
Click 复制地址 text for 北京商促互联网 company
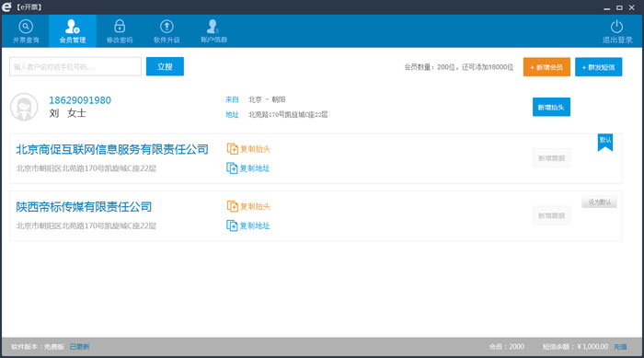coord(255,168)
